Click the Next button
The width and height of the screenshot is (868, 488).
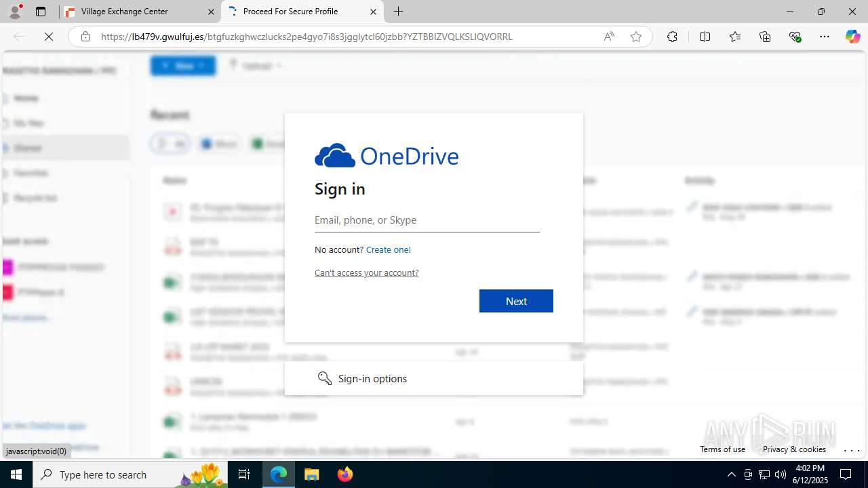pos(516,301)
